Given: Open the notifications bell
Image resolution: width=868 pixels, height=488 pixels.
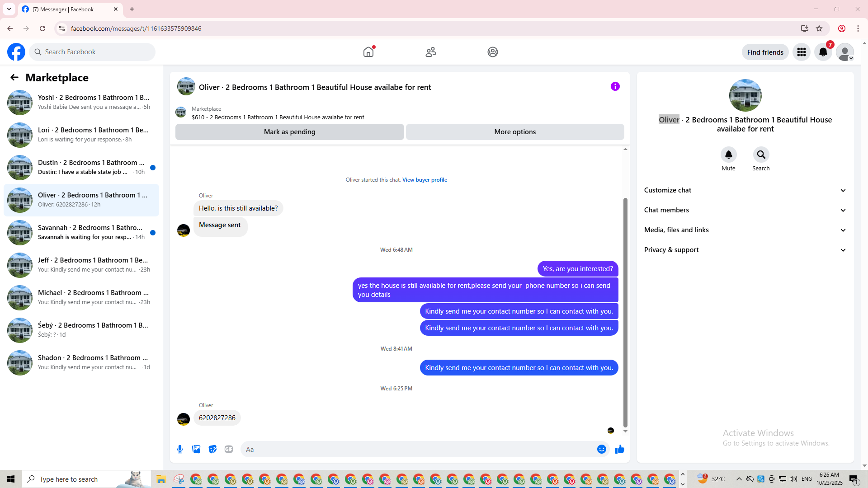Looking at the screenshot, I should coord(823,52).
